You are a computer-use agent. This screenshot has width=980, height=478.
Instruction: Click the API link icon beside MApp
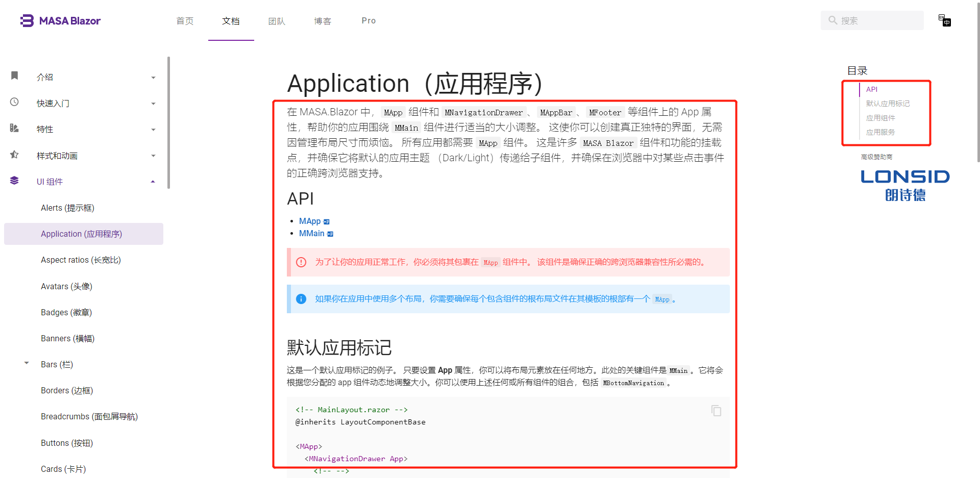327,221
